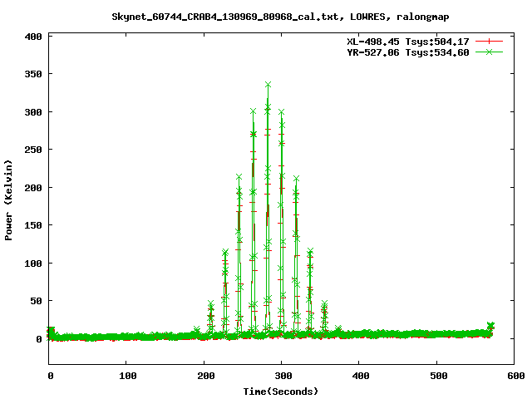Viewport: 532px width, 399px height.
Task: Click the end-of-scan data marker near 570 seconds
Action: 490,325
